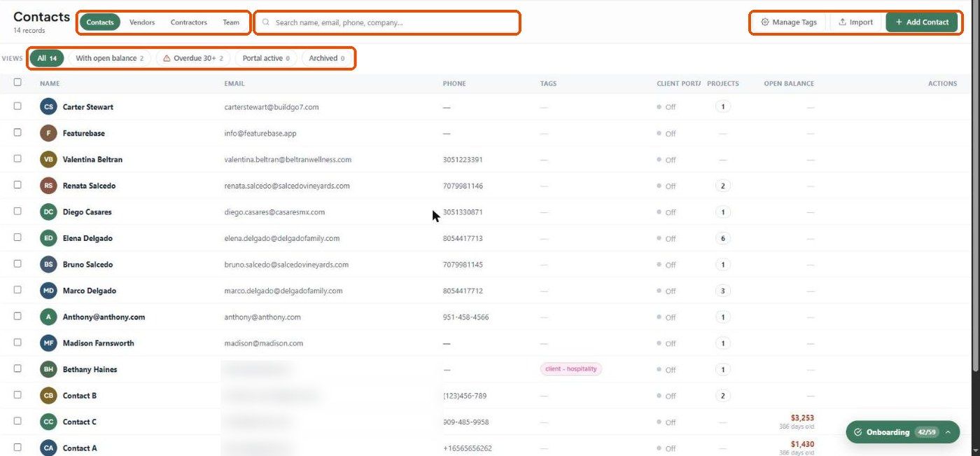Image resolution: width=980 pixels, height=456 pixels.
Task: Sort by the OPEN BALANCE column header
Action: click(x=789, y=83)
